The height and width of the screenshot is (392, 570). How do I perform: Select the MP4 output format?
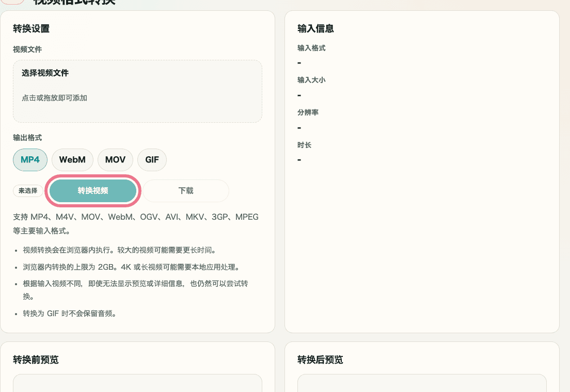coord(30,160)
